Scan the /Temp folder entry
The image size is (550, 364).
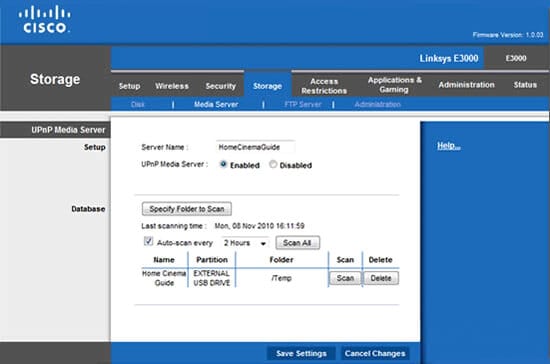pyautogui.click(x=345, y=278)
